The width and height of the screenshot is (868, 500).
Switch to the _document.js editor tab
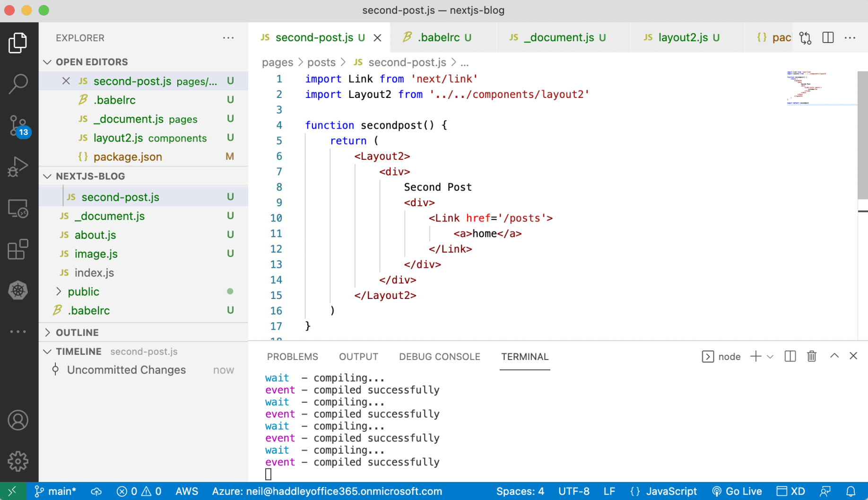coord(559,38)
